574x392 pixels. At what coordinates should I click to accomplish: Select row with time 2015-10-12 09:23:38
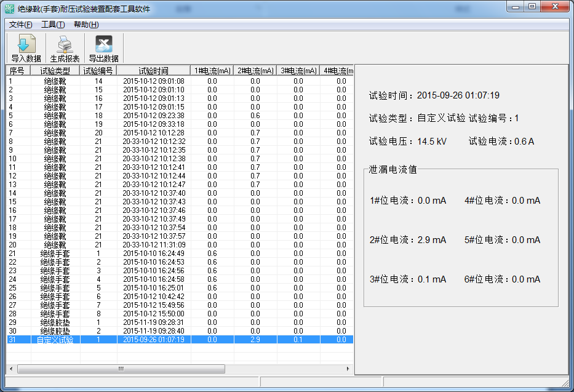pos(180,116)
